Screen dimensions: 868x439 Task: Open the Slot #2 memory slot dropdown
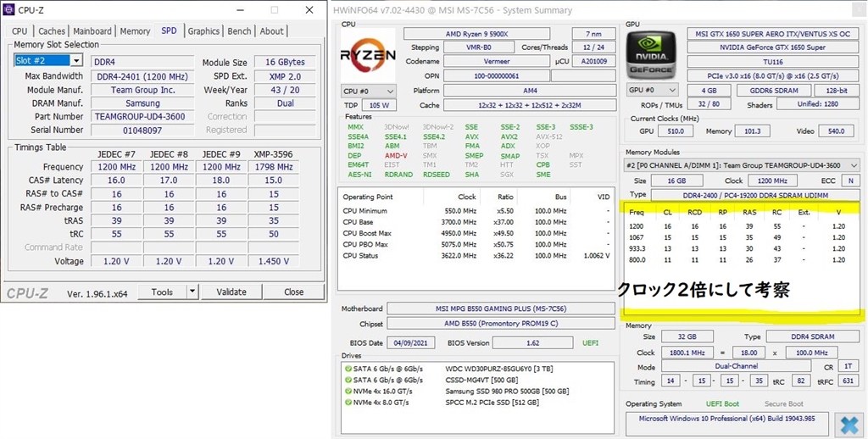76,61
